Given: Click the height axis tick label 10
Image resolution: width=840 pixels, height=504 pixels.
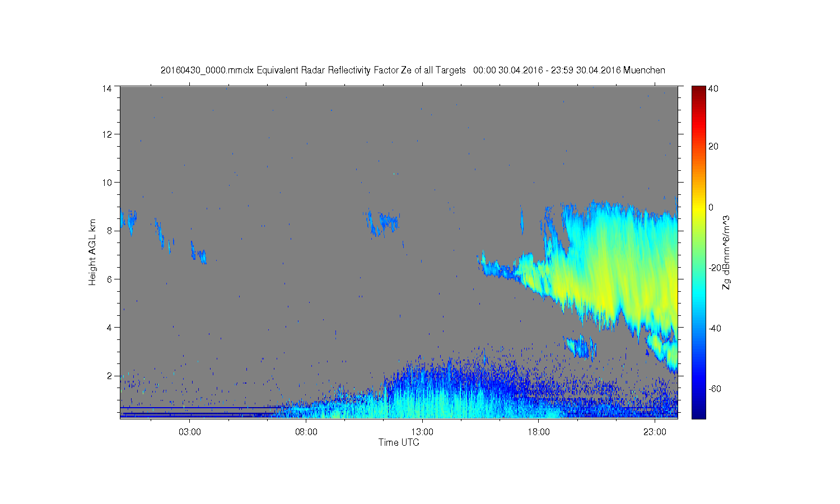Looking at the screenshot, I should (x=107, y=183).
